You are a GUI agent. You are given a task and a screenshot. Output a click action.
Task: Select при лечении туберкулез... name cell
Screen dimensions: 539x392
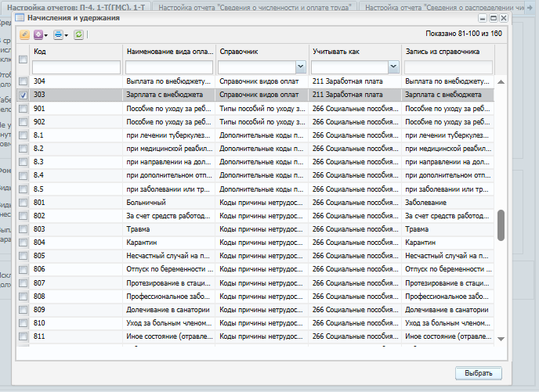point(169,135)
